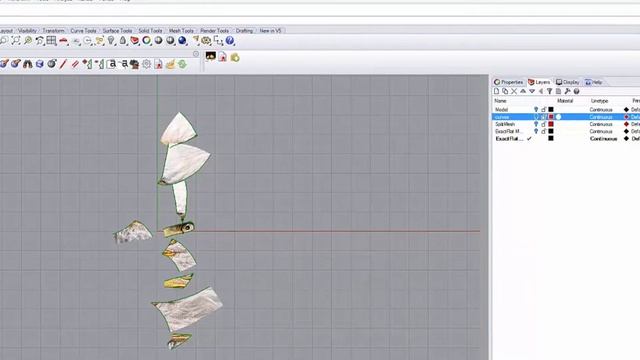Toggle visibility bulb of Model layer
This screenshot has width=640, height=360.
point(536,109)
